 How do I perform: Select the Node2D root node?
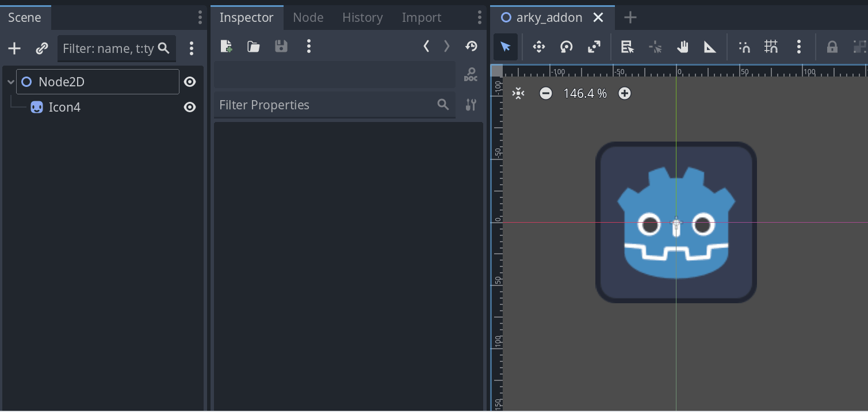tap(98, 82)
